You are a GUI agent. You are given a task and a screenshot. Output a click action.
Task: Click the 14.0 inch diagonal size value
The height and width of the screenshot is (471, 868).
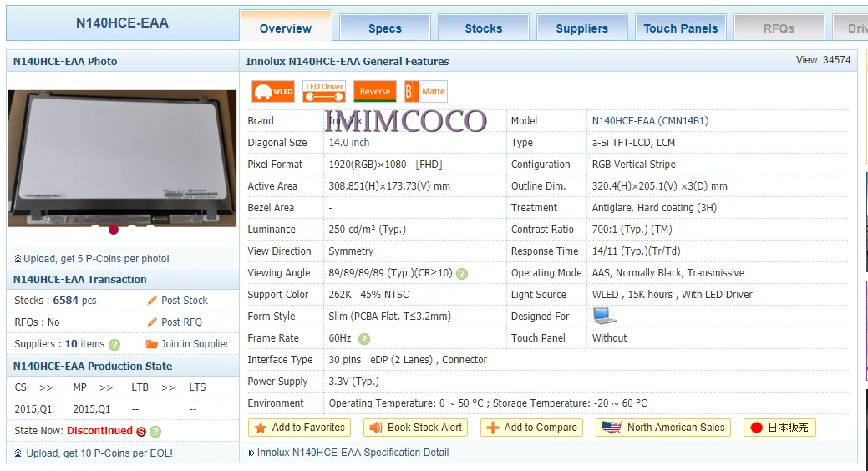[348, 142]
